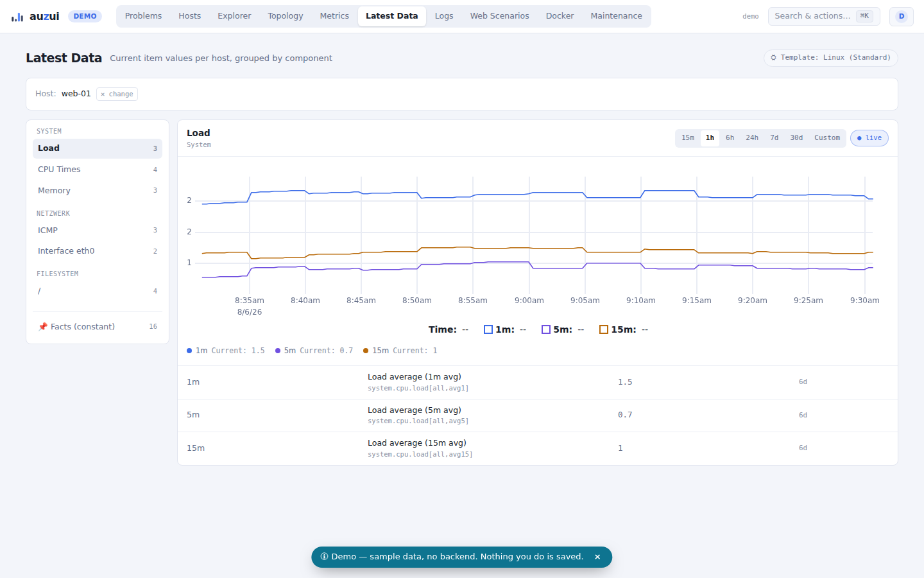This screenshot has width=924, height=578.
Task: Open the Web Scenarios tab
Action: tap(499, 16)
